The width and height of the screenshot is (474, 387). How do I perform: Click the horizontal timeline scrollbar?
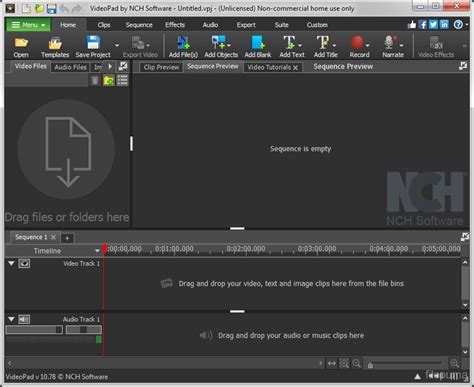tap(165, 363)
